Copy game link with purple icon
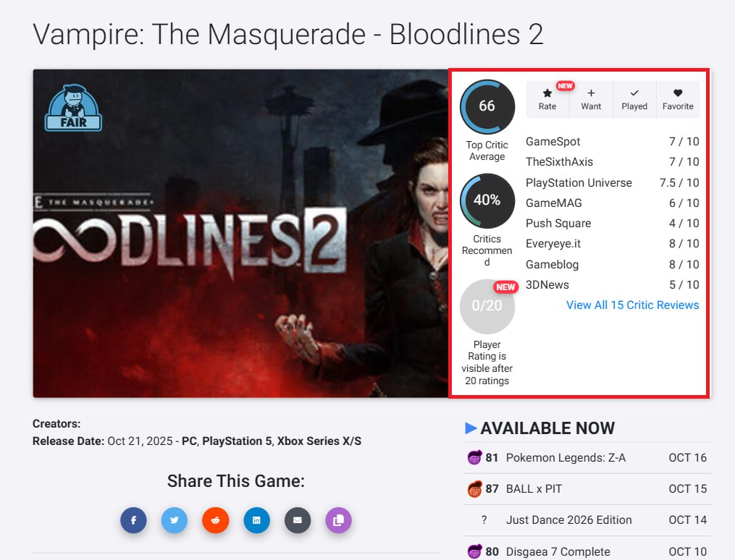 click(338, 520)
